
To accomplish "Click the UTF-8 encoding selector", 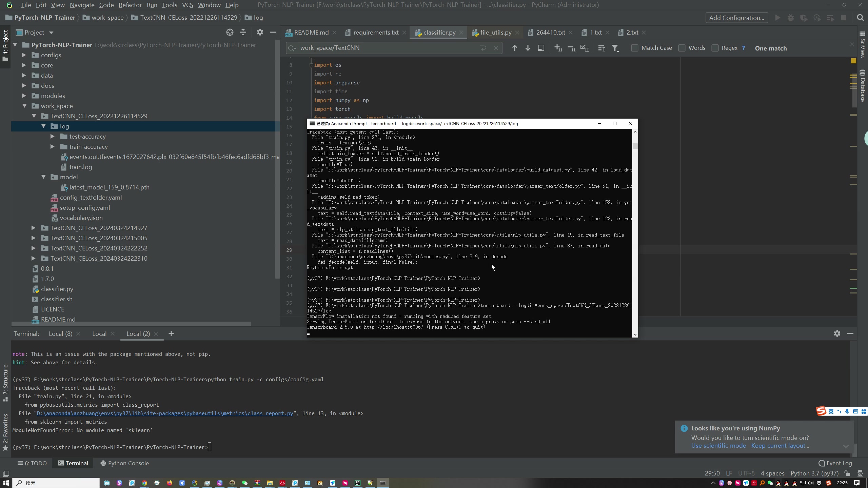I will [746, 473].
